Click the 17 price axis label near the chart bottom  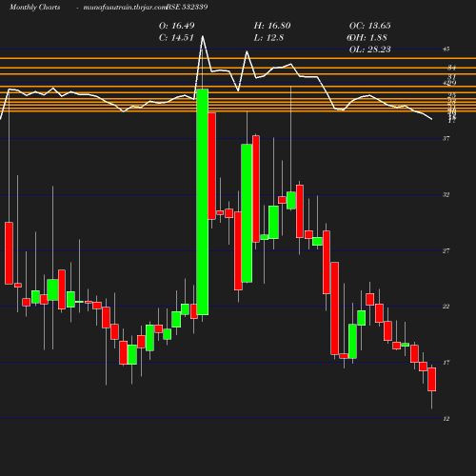[446, 363]
